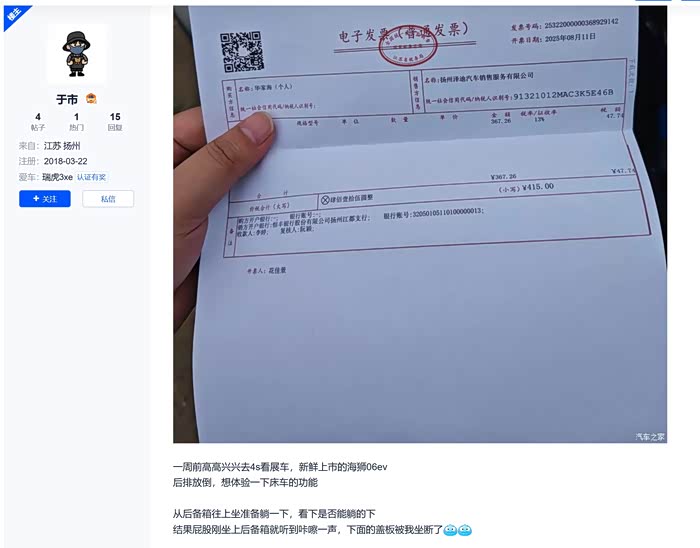Image resolution: width=700 pixels, height=548 pixels.
Task: Click the post text mentioning 海狮06ev
Action: (280, 467)
